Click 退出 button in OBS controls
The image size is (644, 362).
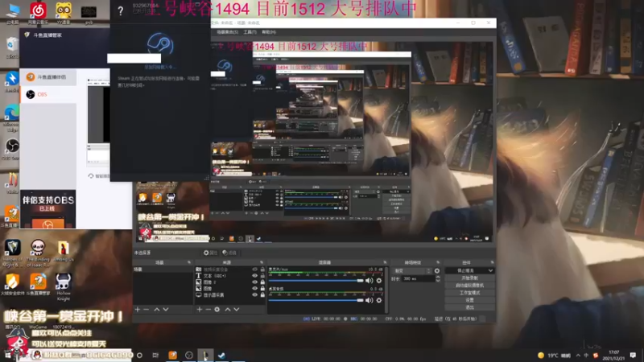469,307
